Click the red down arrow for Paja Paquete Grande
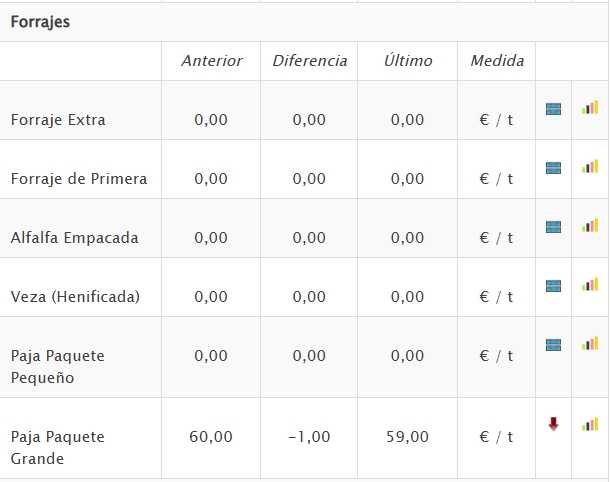 (x=553, y=424)
